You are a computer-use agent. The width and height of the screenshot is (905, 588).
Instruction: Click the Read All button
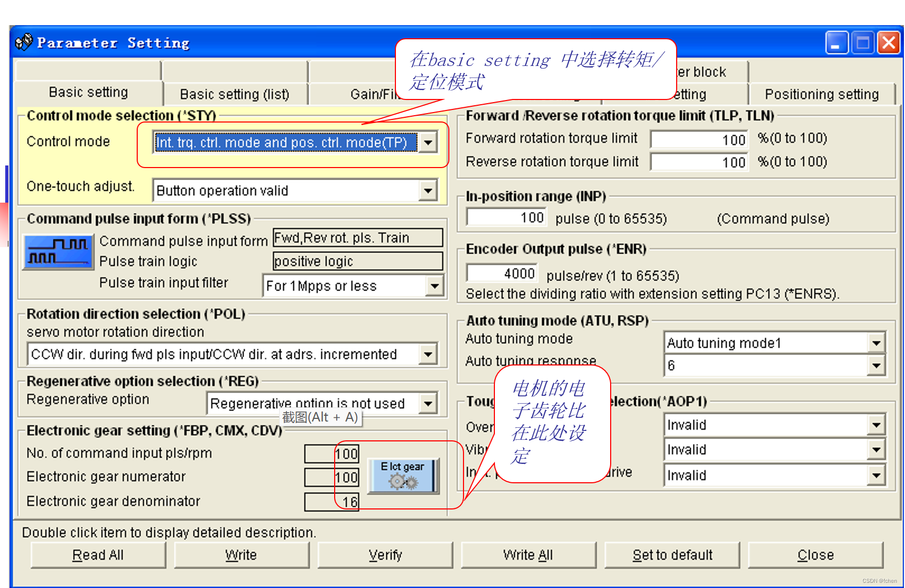[x=98, y=554]
